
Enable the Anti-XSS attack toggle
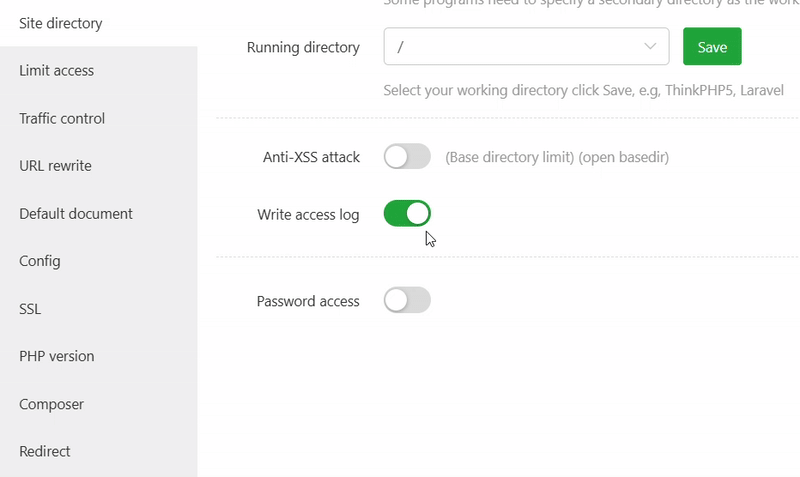(x=407, y=157)
